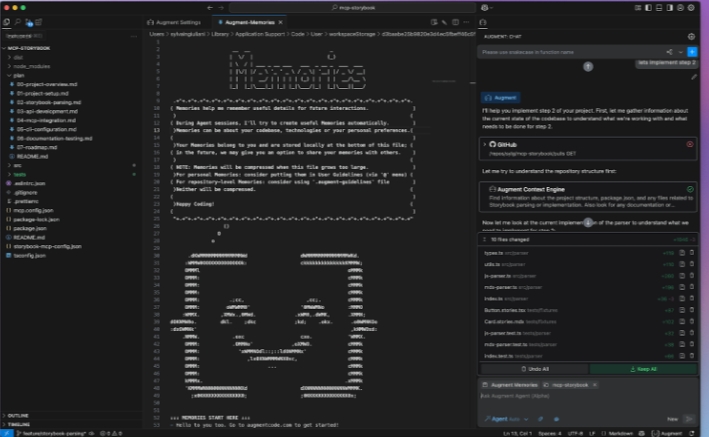Collapse the MCP-STORYBOOK root folder
Screen dimensions: 709x437
[x=27, y=48]
